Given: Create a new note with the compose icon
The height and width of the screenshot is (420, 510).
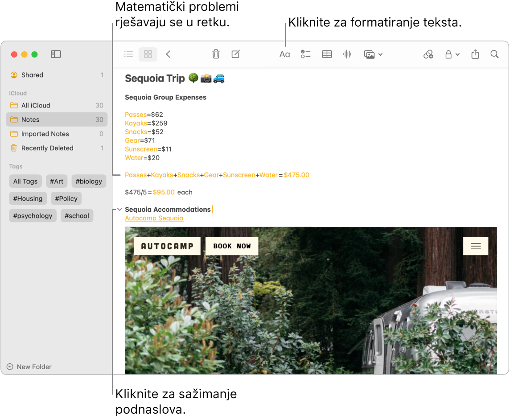Looking at the screenshot, I should (x=235, y=54).
